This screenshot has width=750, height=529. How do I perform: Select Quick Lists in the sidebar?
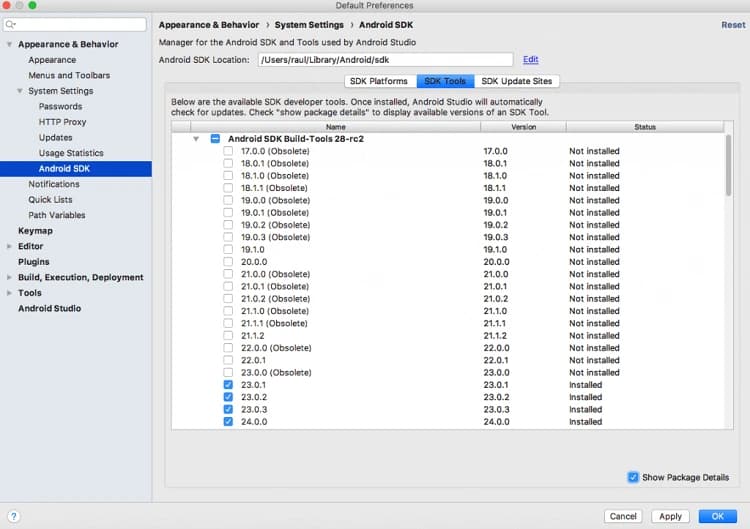coord(50,199)
